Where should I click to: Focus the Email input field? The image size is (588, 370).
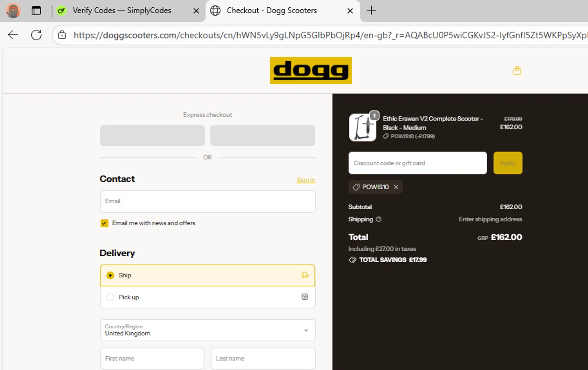click(x=207, y=202)
